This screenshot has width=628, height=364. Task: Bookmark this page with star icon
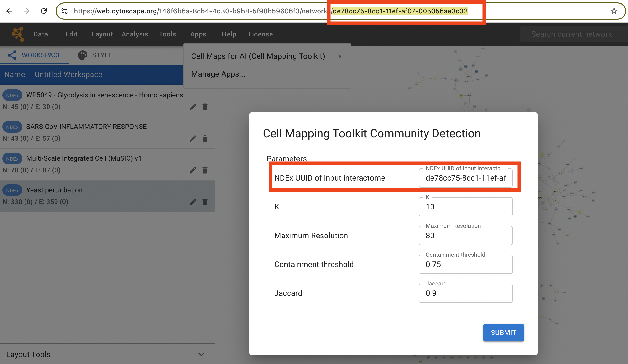[x=614, y=11]
